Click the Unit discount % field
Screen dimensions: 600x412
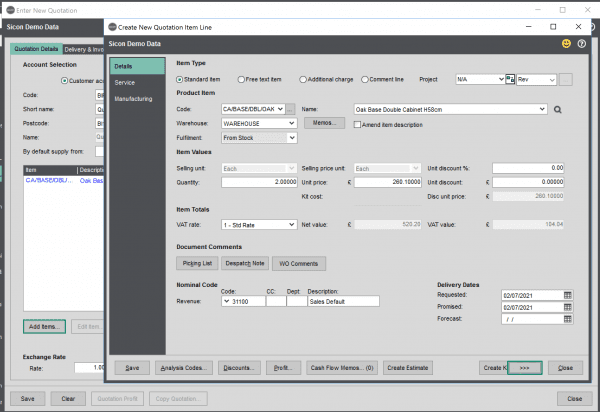pos(528,168)
